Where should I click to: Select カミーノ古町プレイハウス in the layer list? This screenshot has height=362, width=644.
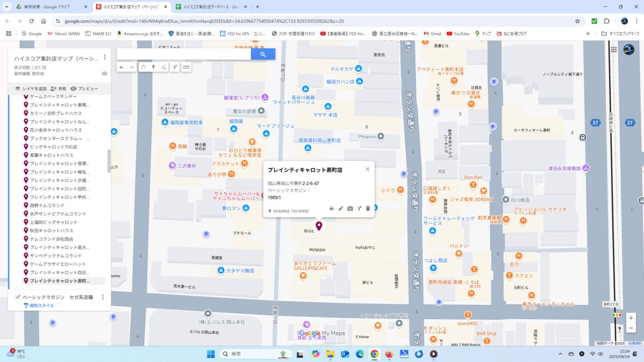56,113
